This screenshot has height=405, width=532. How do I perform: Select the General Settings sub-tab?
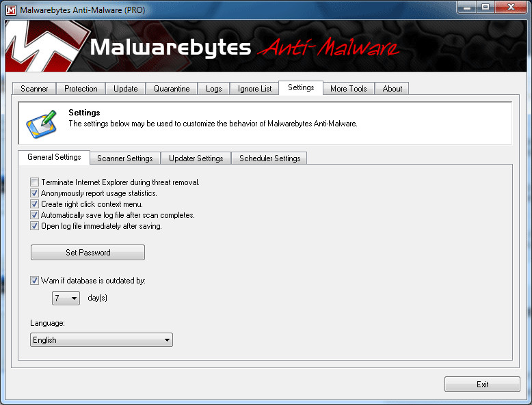click(54, 157)
